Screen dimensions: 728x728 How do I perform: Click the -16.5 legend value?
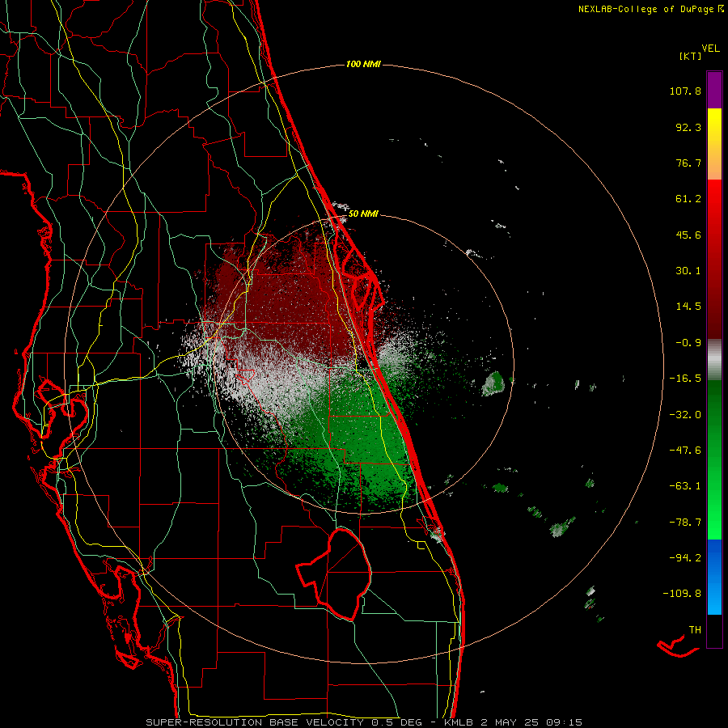[x=685, y=379]
